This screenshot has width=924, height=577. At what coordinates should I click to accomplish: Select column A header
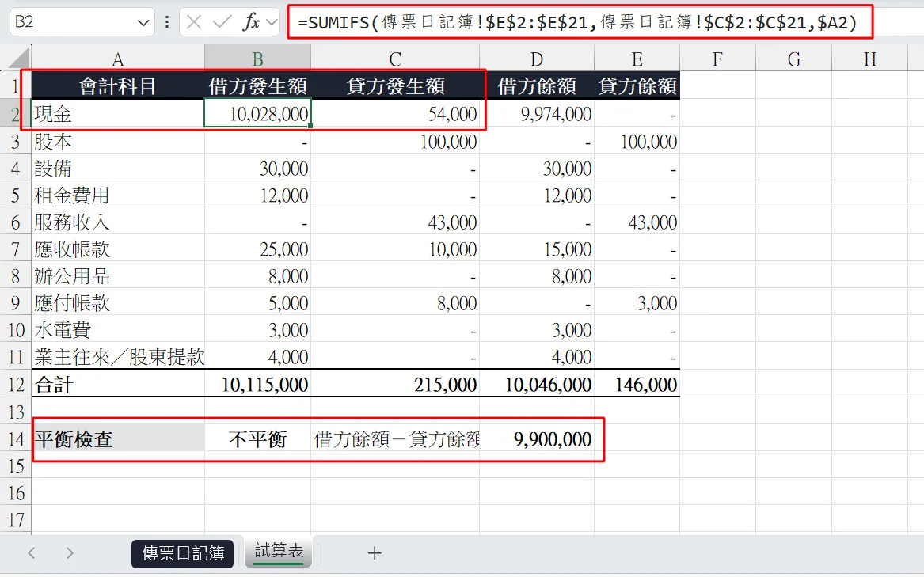[x=118, y=59]
